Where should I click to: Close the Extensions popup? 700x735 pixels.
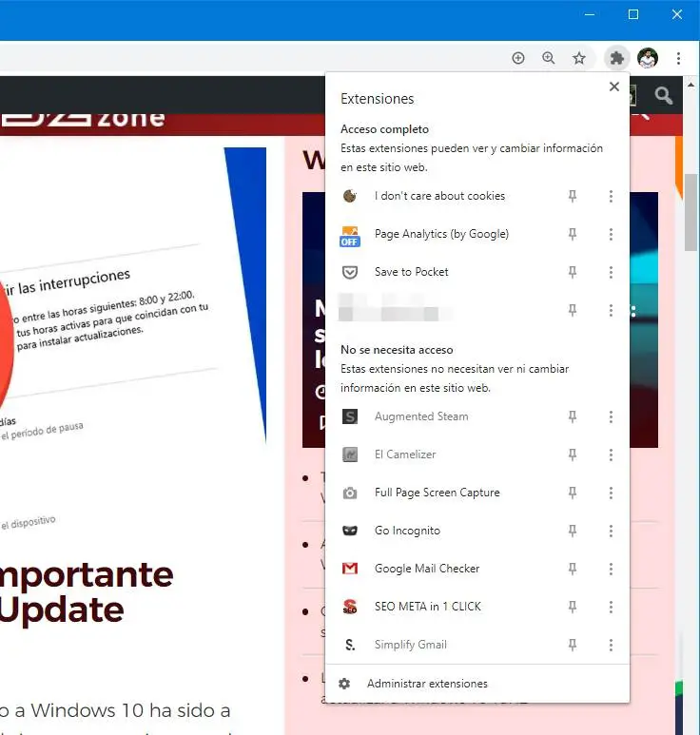614,87
